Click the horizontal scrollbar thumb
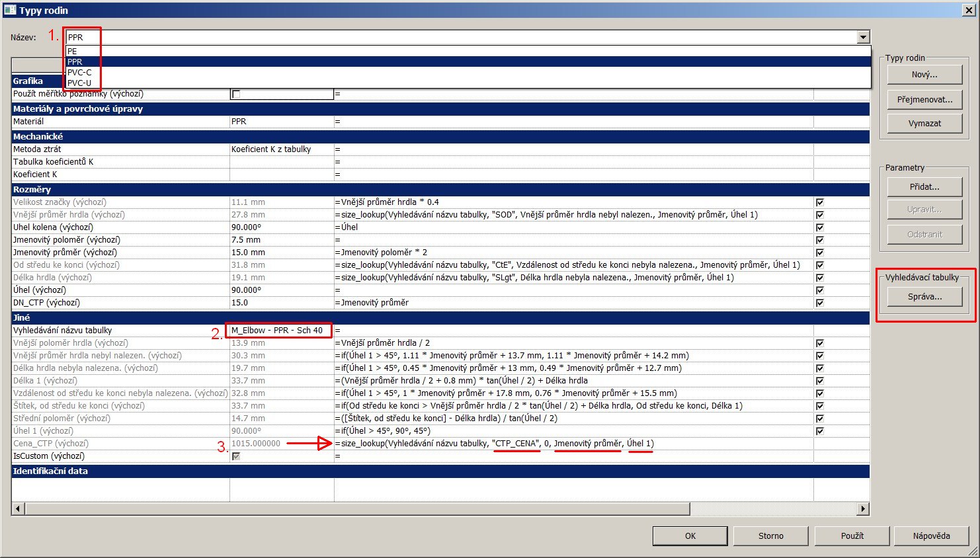 point(357,509)
